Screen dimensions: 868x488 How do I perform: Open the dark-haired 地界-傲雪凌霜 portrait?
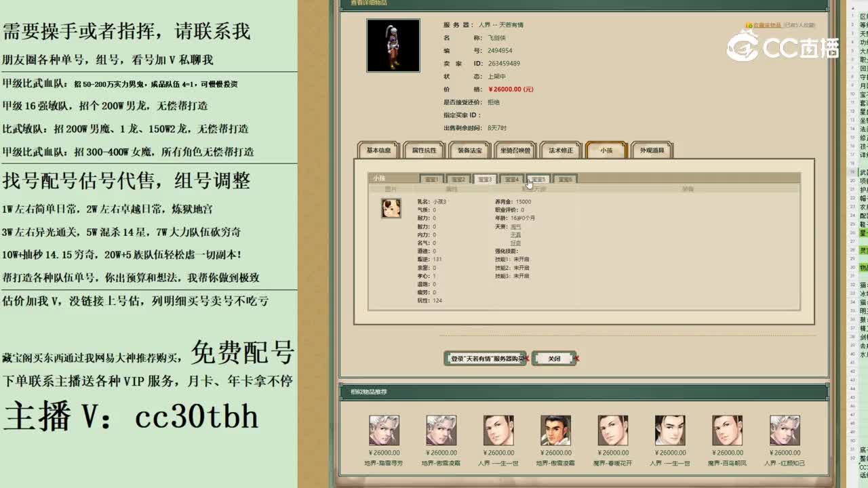(555, 430)
